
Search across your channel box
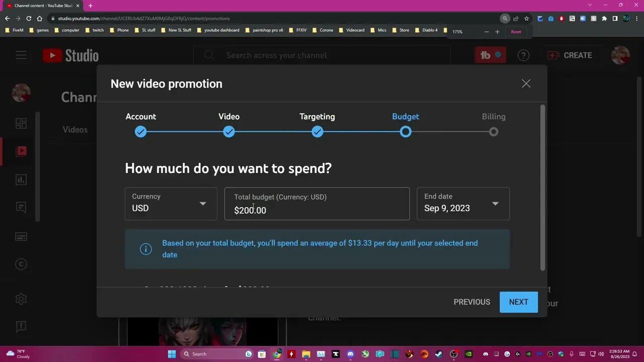[322, 55]
